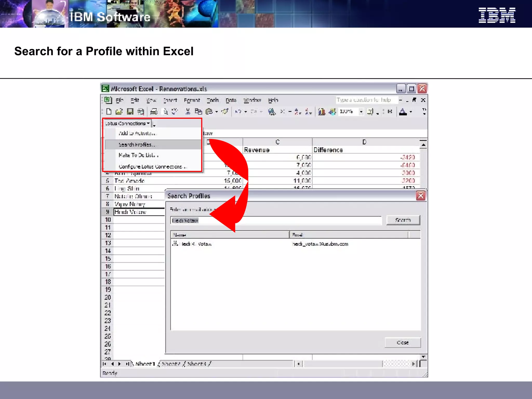Open the Format menu
Image resolution: width=532 pixels, height=399 pixels.
pos(192,100)
